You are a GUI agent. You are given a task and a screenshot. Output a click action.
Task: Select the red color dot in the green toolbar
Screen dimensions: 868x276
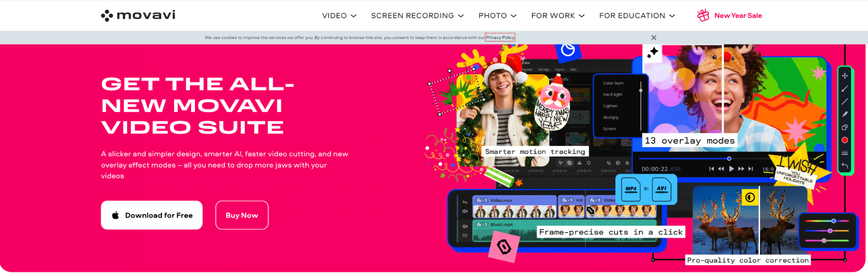click(845, 140)
